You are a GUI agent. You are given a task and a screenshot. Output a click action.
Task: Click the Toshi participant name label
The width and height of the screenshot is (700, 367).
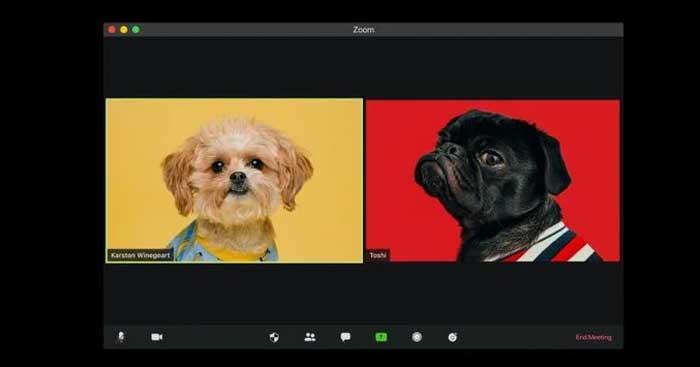pos(378,255)
